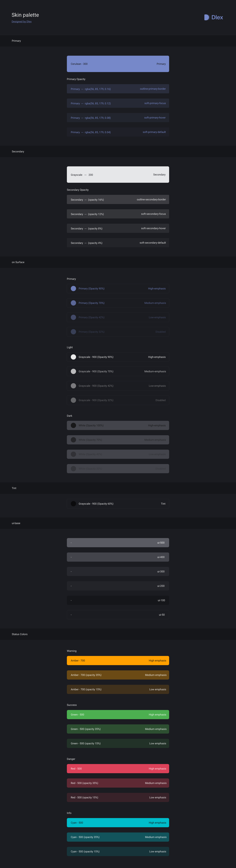Click the Primary (Opacity 90%) color dot
The image size is (236, 868).
[x=73, y=289]
